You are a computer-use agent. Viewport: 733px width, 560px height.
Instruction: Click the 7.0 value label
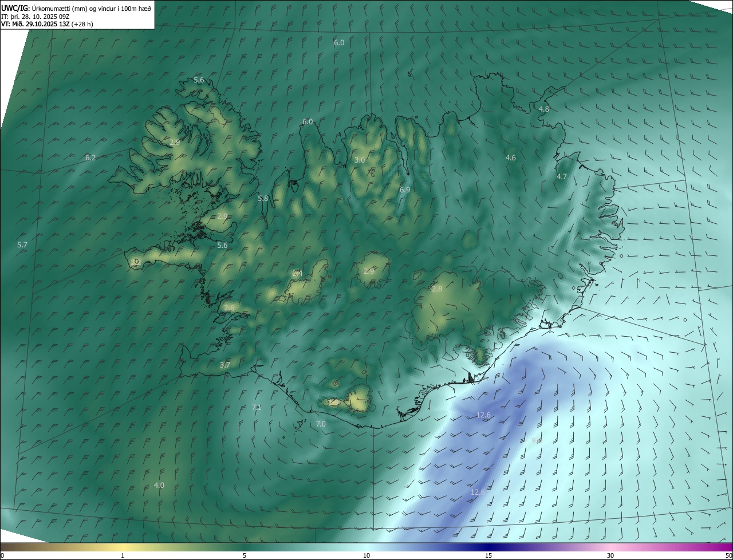321,424
